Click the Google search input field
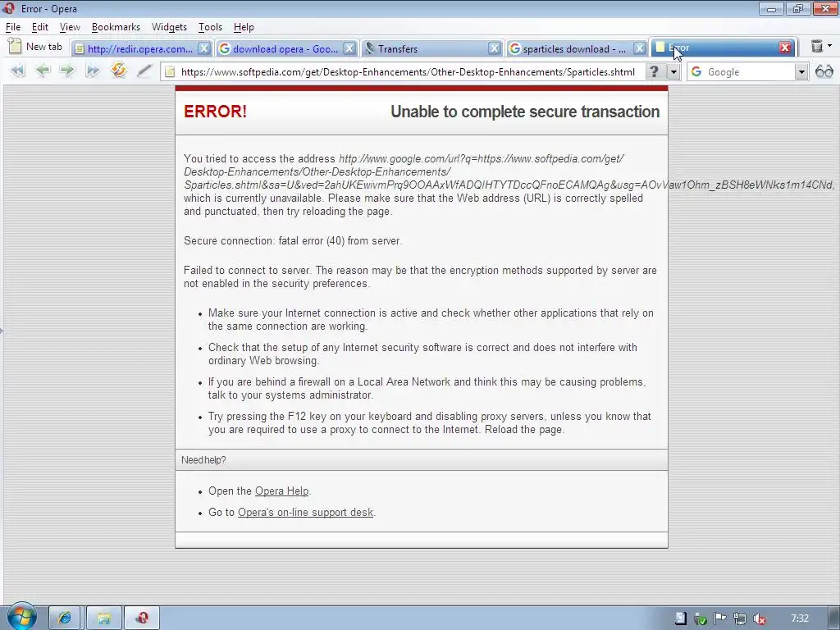840x630 pixels. coord(750,72)
